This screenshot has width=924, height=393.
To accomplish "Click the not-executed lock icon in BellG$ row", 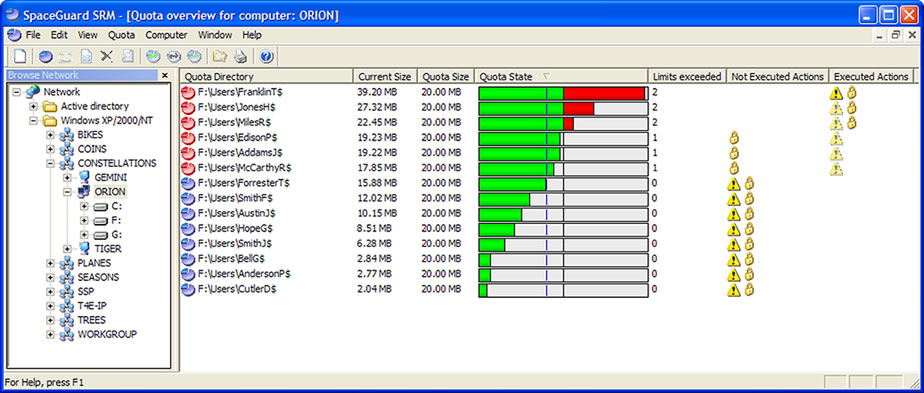I will click(749, 259).
